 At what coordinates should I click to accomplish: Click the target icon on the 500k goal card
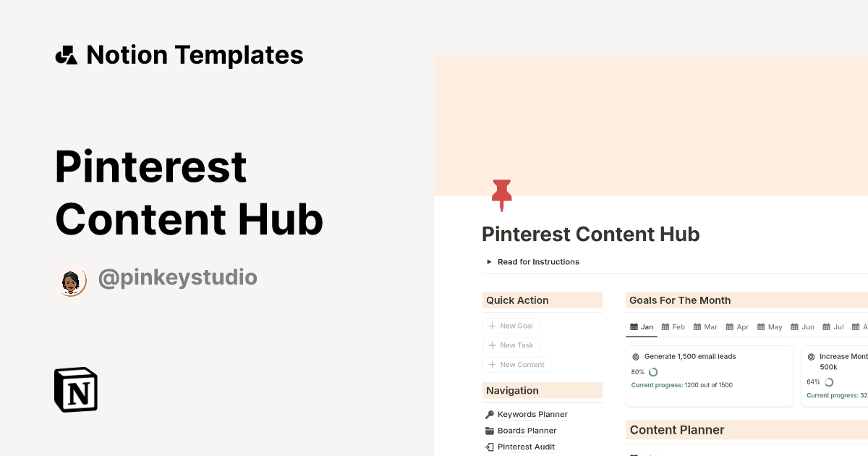click(x=812, y=356)
